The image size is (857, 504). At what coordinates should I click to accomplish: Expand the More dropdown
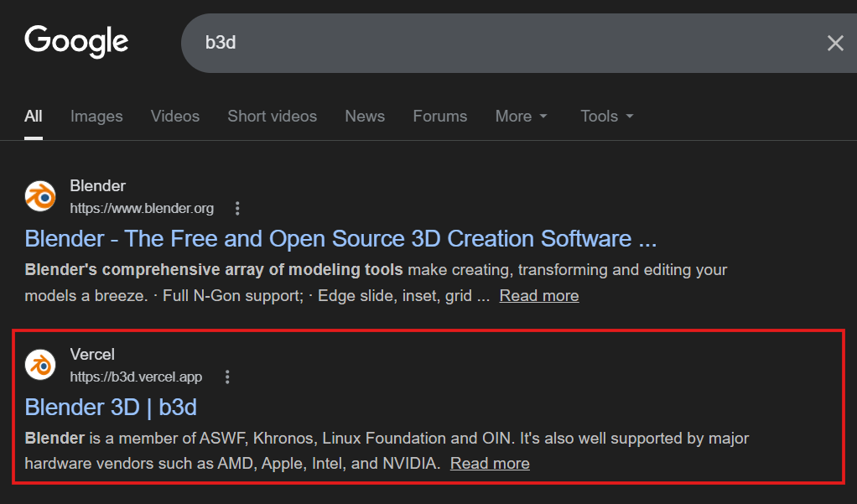[x=521, y=117]
